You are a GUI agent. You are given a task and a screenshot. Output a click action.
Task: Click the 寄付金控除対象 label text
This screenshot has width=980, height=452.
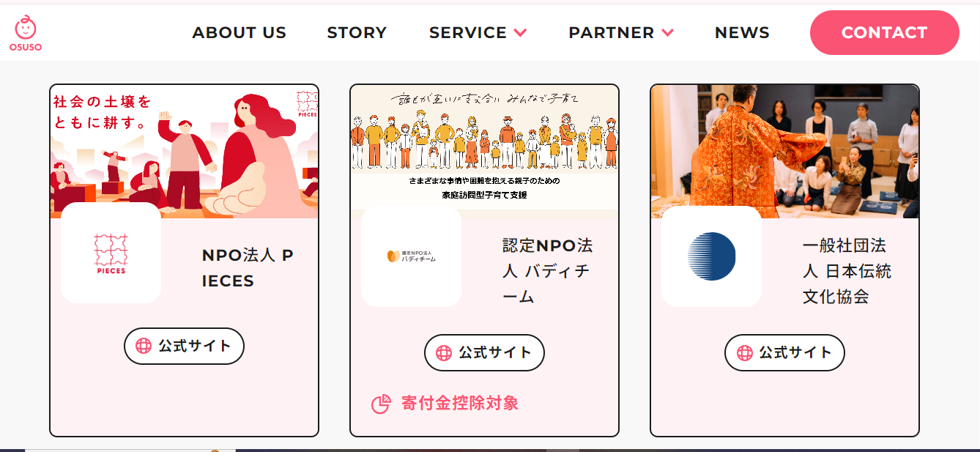460,403
